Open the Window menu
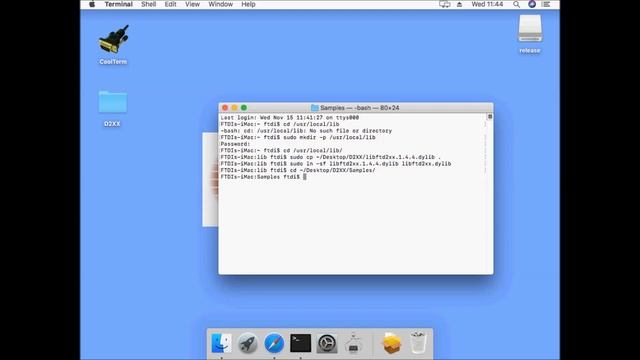The image size is (640, 360). point(220,4)
